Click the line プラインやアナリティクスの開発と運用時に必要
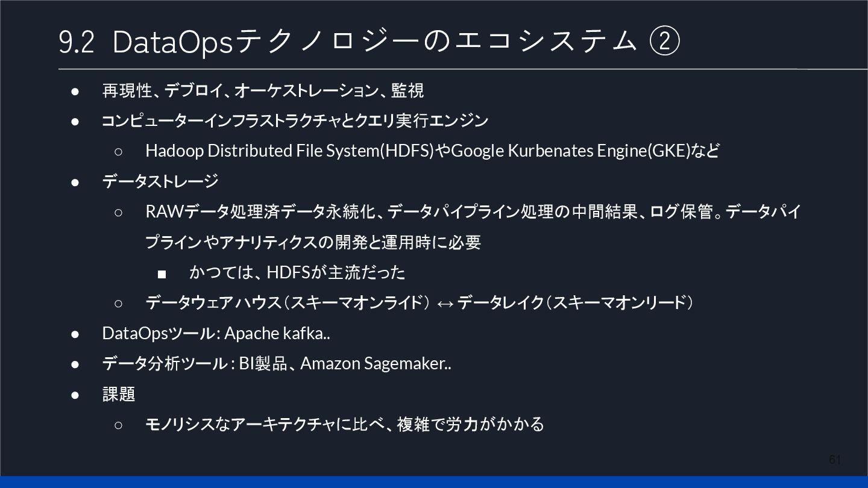 pos(313,242)
